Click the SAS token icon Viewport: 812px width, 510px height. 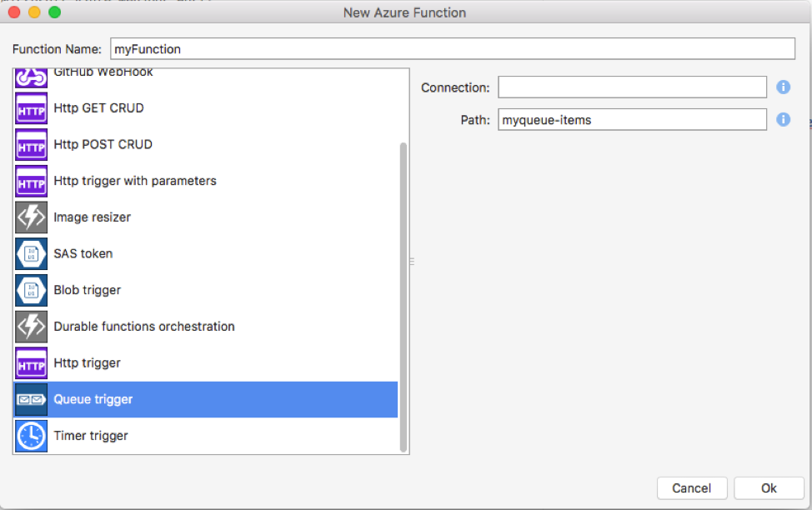[x=32, y=254]
